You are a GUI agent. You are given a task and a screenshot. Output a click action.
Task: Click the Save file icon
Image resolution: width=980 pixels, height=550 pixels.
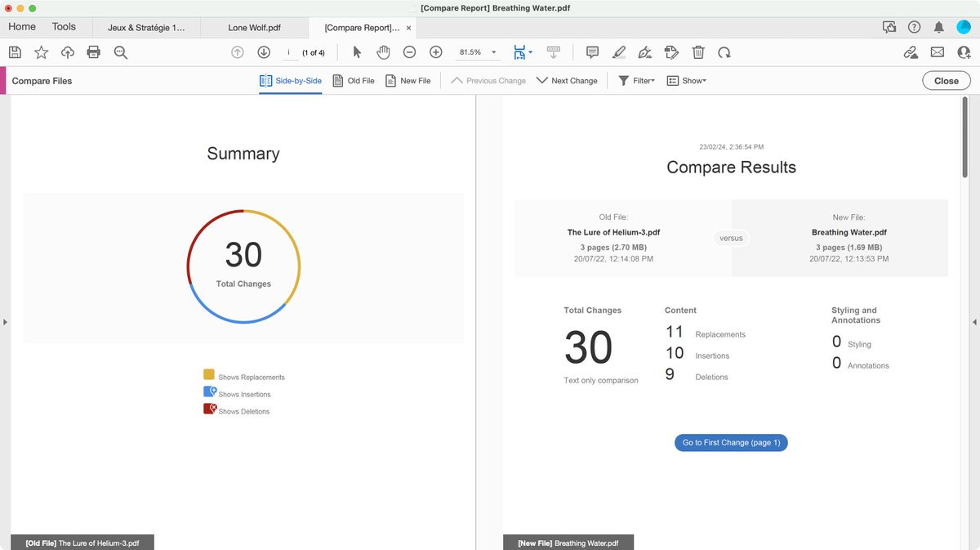(x=15, y=51)
